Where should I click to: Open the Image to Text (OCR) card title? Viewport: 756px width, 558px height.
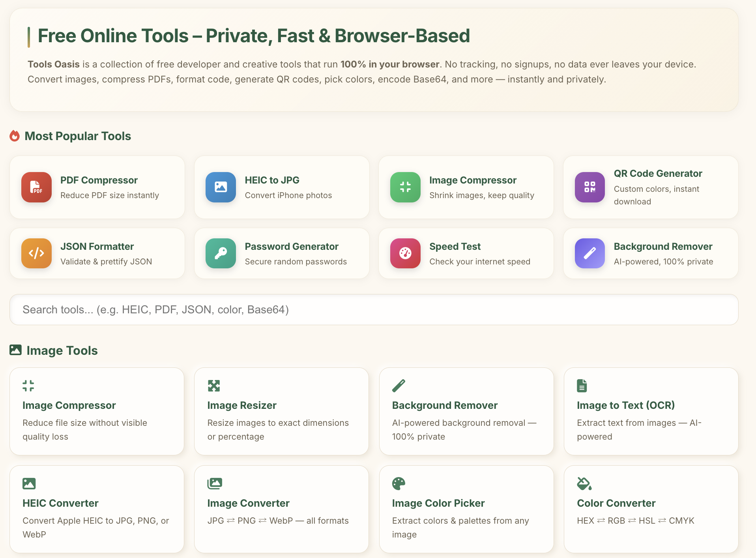tap(626, 405)
